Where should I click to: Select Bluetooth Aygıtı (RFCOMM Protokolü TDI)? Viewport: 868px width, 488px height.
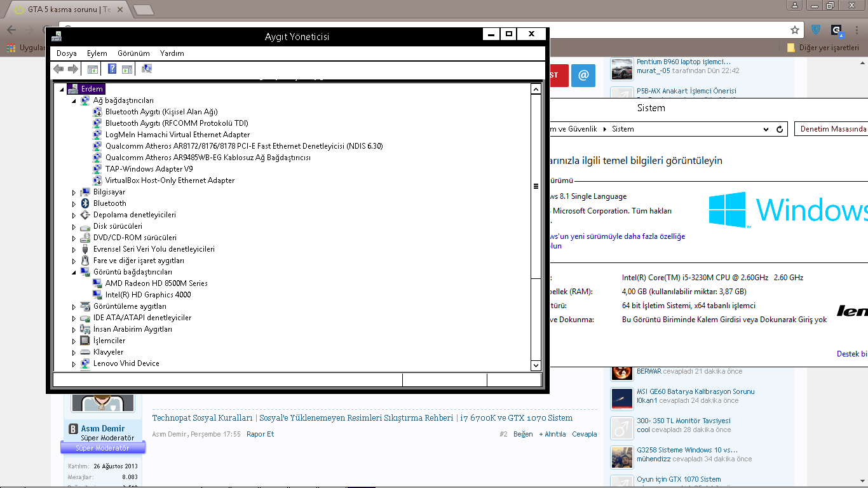pos(177,123)
